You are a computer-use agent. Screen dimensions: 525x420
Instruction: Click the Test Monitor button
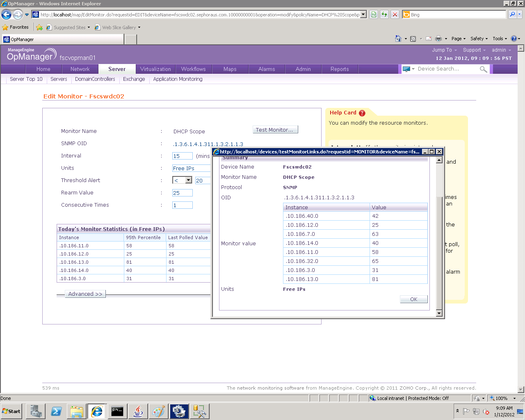[x=275, y=130]
